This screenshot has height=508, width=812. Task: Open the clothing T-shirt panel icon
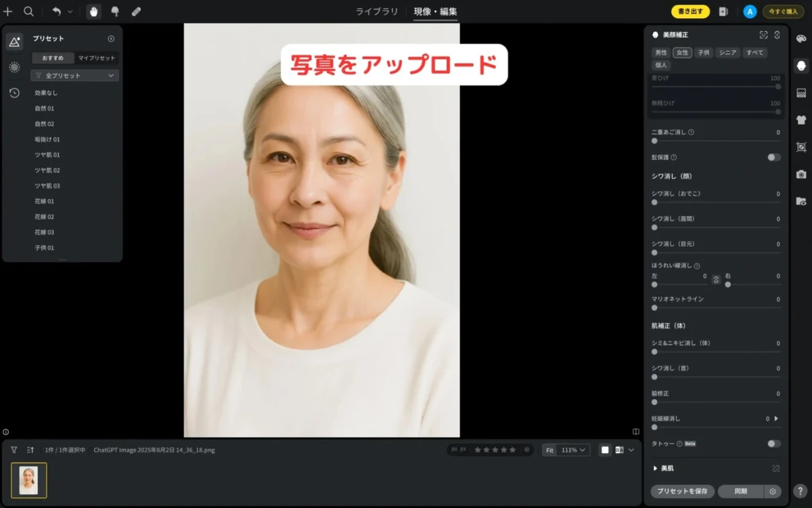pyautogui.click(x=801, y=120)
